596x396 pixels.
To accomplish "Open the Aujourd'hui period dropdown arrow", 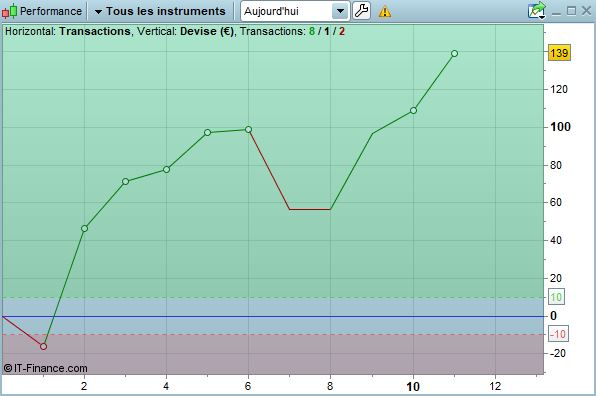I will point(340,11).
